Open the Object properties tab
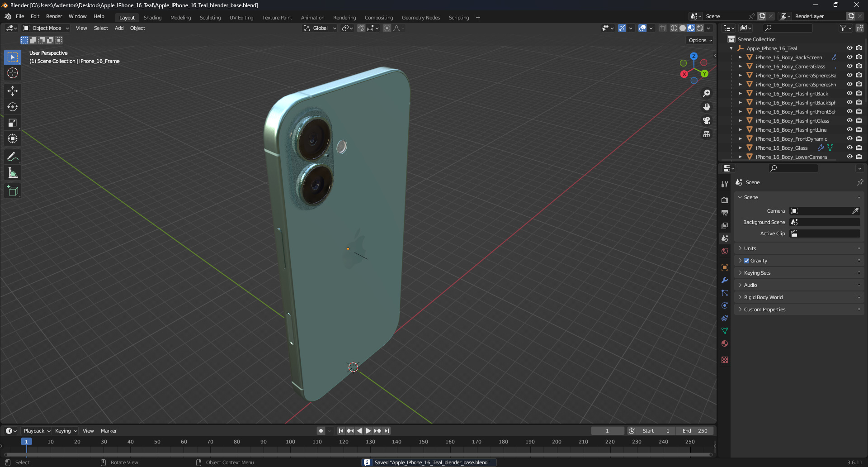The image size is (868, 467). tap(725, 267)
